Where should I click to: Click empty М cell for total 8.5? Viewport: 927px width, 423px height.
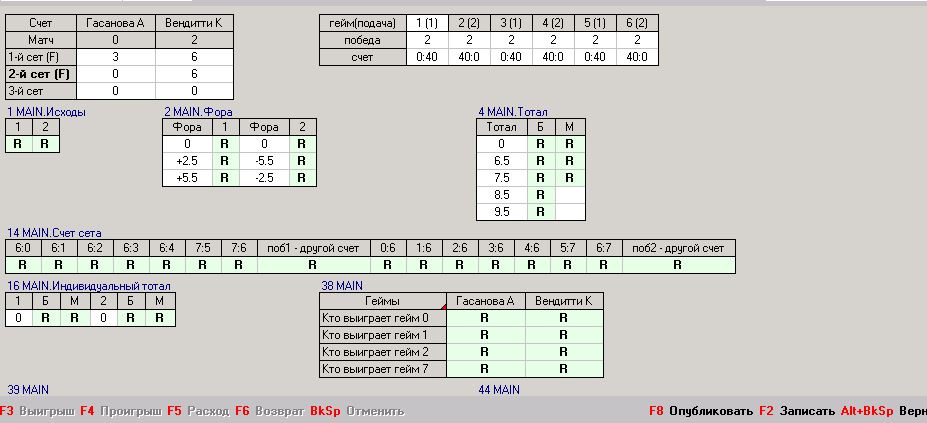tap(570, 195)
